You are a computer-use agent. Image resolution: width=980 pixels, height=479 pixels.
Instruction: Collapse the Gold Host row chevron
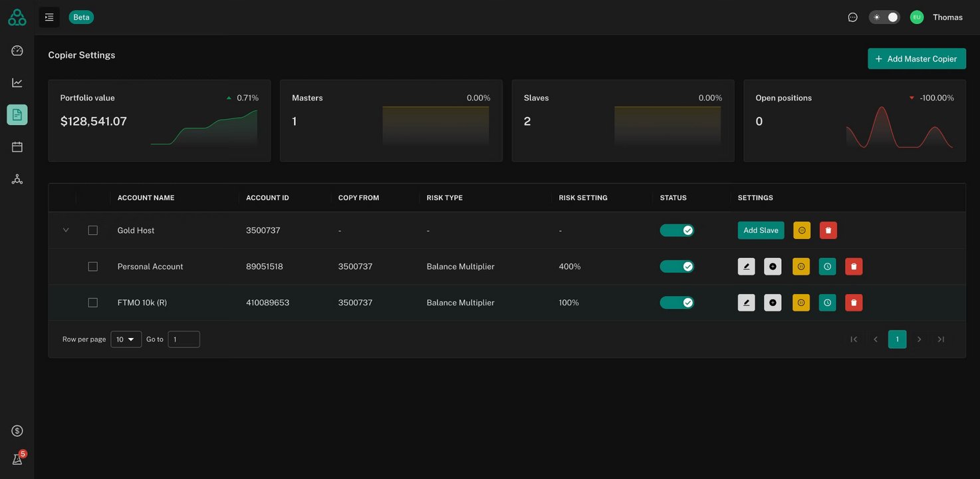pos(66,230)
